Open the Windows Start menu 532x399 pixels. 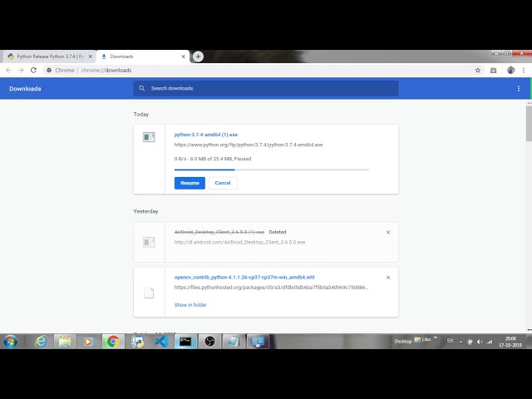click(11, 342)
